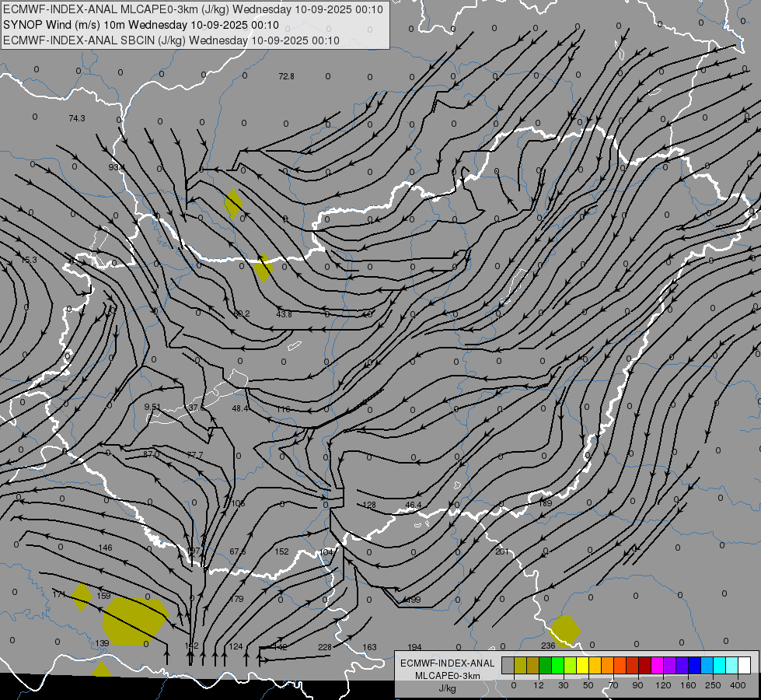The height and width of the screenshot is (700, 761).
Task: Click the 67.5 map value
Action: pyautogui.click(x=237, y=551)
